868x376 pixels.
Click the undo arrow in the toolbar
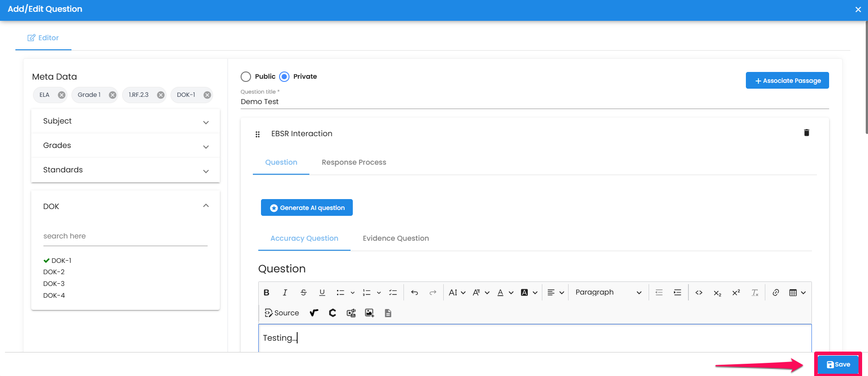414,293
